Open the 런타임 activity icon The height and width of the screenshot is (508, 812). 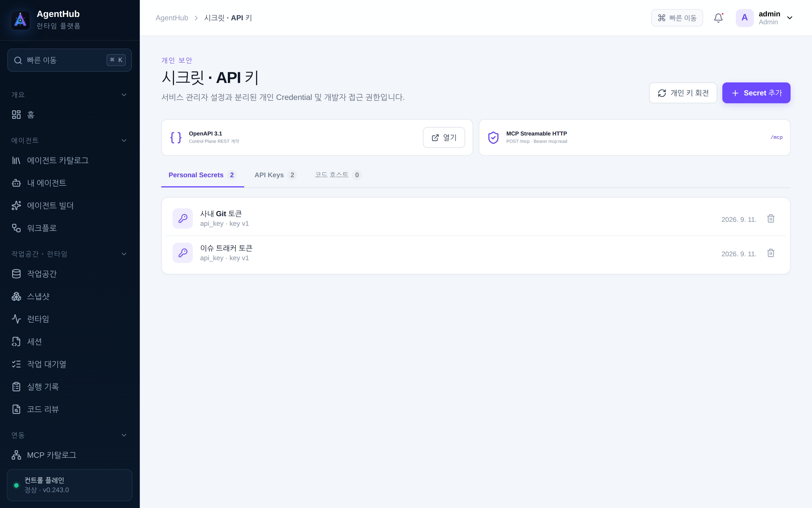click(x=16, y=319)
